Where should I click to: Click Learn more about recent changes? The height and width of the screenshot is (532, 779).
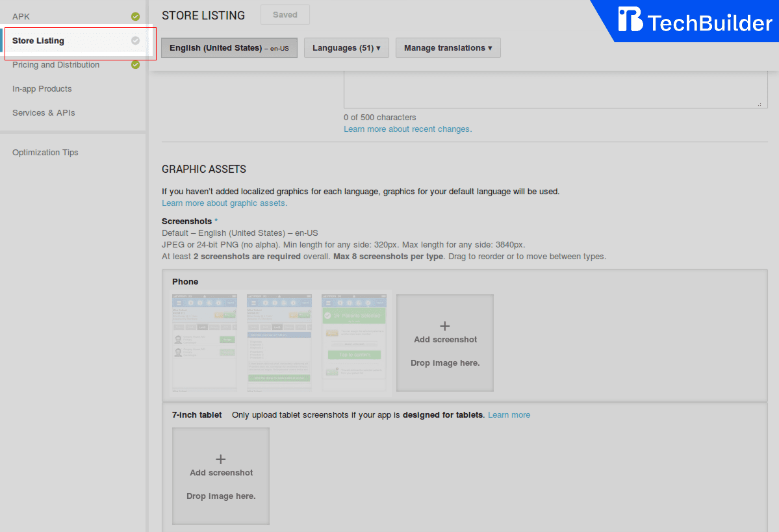tap(407, 129)
